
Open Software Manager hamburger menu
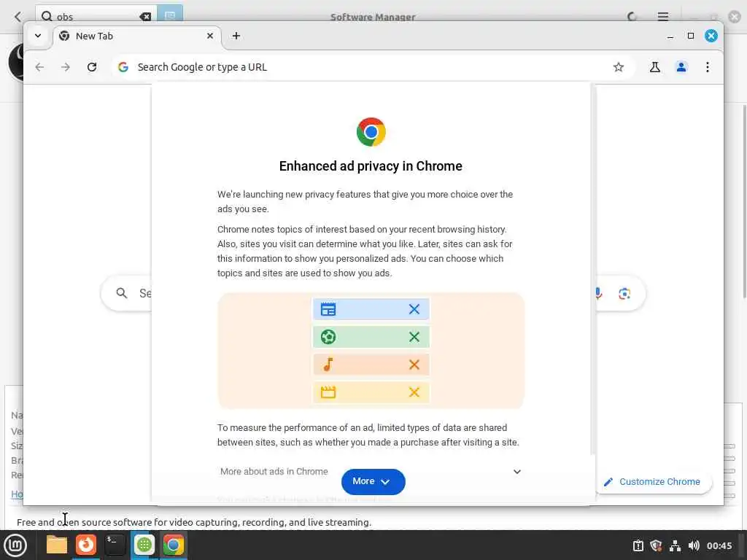662,17
